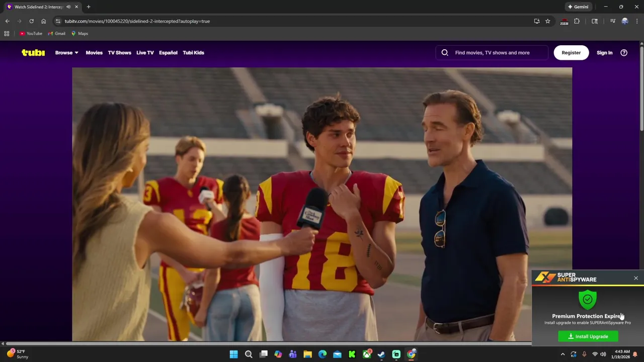View site information icon in address bar
Image resolution: width=644 pixels, height=362 pixels.
(58, 21)
